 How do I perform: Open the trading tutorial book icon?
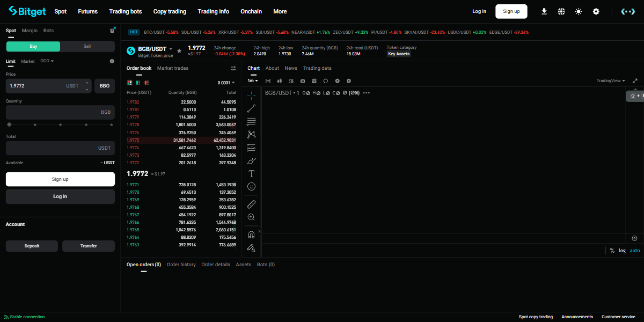pos(112,31)
